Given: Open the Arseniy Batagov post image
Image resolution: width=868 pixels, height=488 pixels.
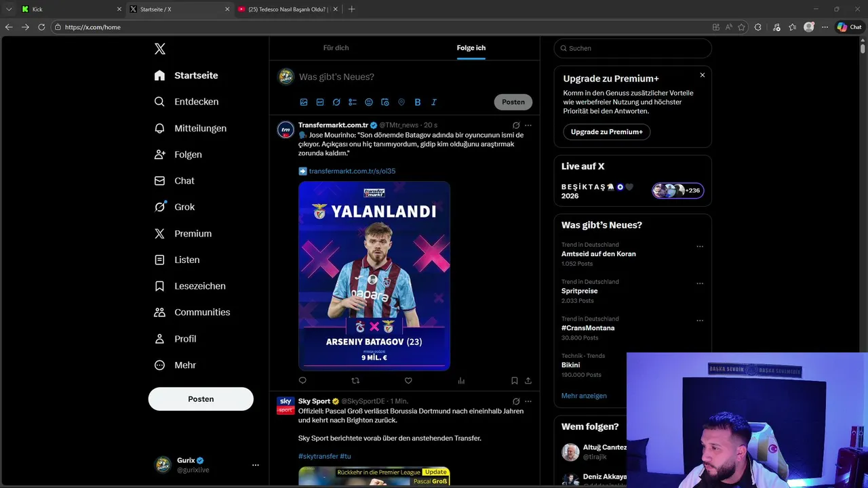Looking at the screenshot, I should point(374,275).
